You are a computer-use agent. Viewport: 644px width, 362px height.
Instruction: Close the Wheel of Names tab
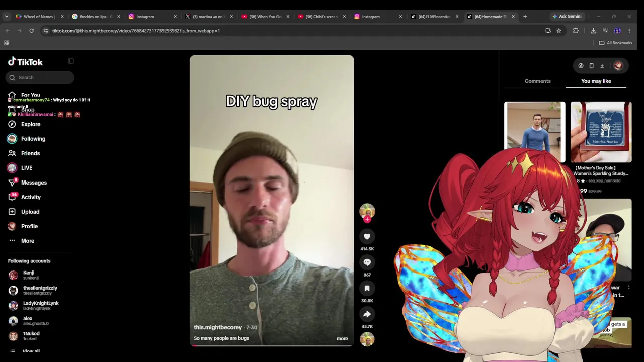point(62,17)
